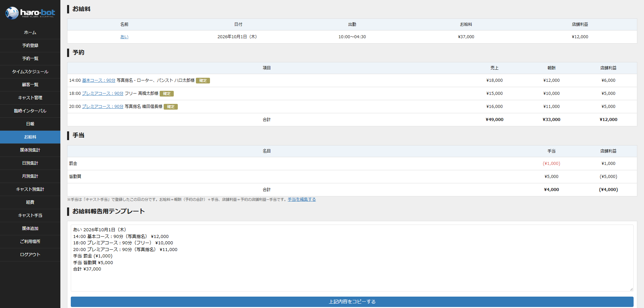
Task: Select キャスト別集計 menu item
Action: pyautogui.click(x=30, y=189)
